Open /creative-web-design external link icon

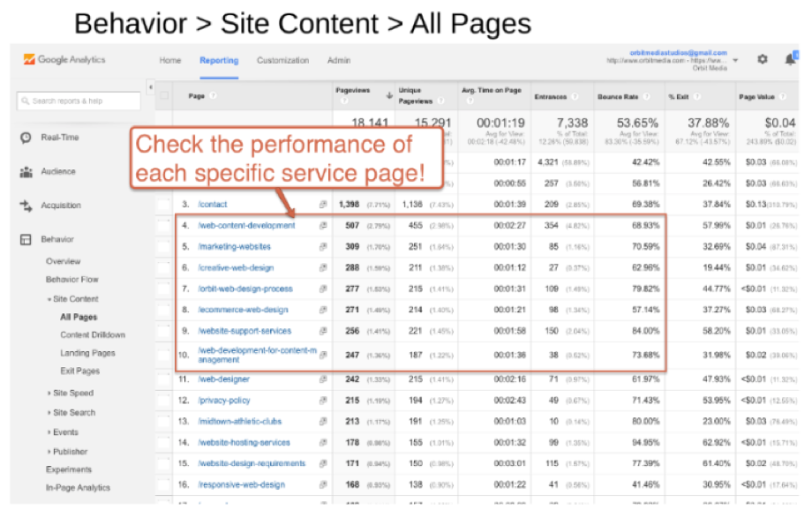323,267
